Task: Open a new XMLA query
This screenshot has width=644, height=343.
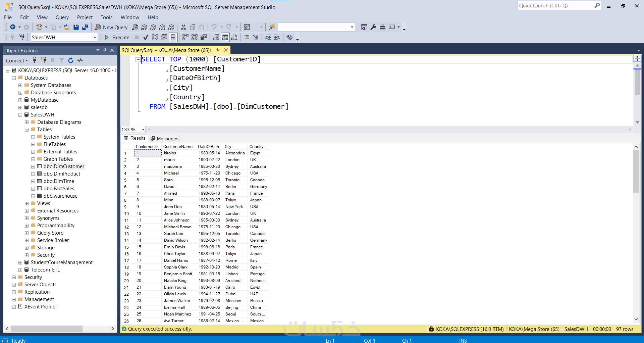Action: 162,27
